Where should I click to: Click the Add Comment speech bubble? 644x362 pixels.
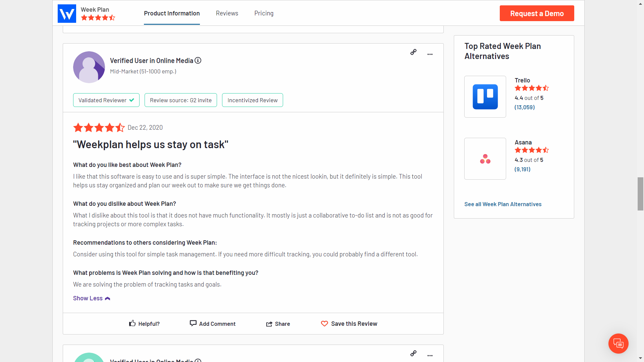(x=193, y=323)
